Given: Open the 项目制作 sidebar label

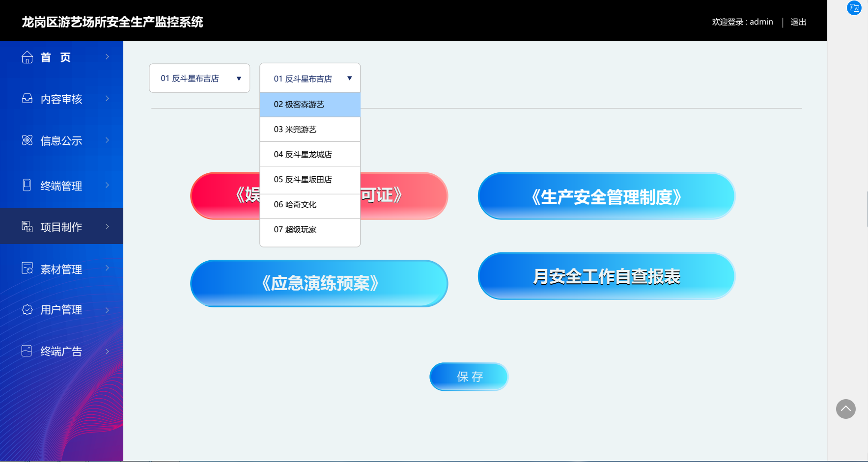Looking at the screenshot, I should [61, 227].
